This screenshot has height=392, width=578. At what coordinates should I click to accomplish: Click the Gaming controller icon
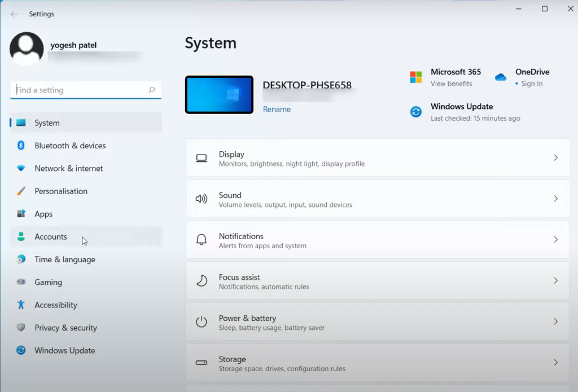click(x=21, y=282)
